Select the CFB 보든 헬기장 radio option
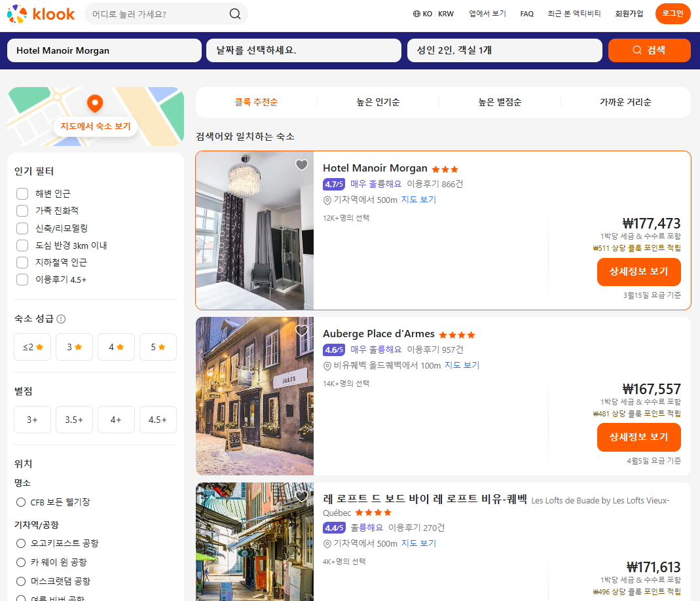 (x=21, y=502)
